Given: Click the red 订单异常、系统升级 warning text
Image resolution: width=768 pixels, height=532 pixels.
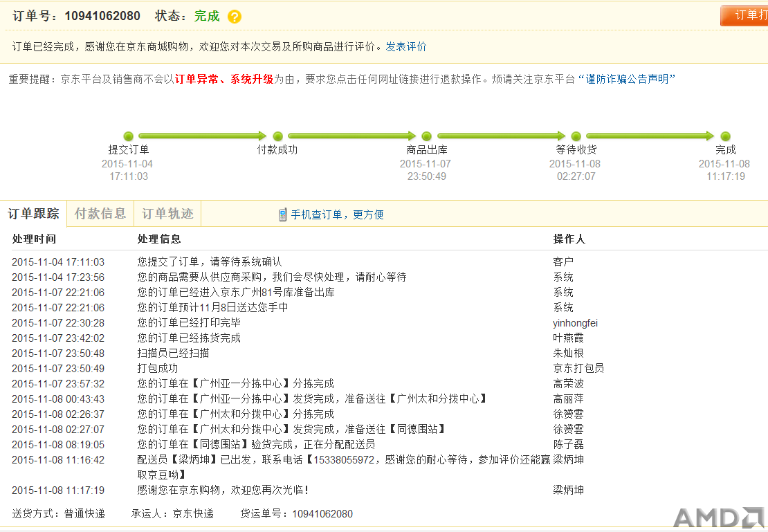Looking at the screenshot, I should [224, 79].
